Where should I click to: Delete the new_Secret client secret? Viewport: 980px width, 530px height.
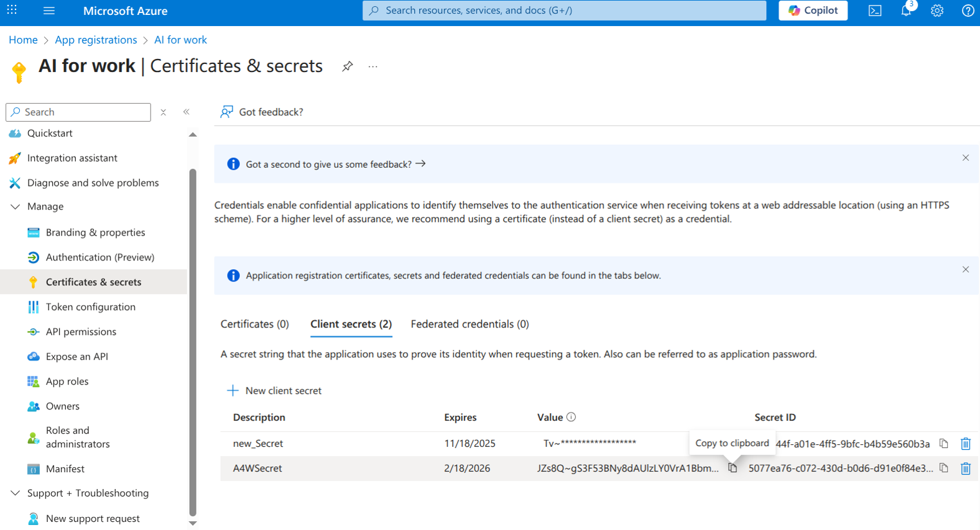[966, 444]
